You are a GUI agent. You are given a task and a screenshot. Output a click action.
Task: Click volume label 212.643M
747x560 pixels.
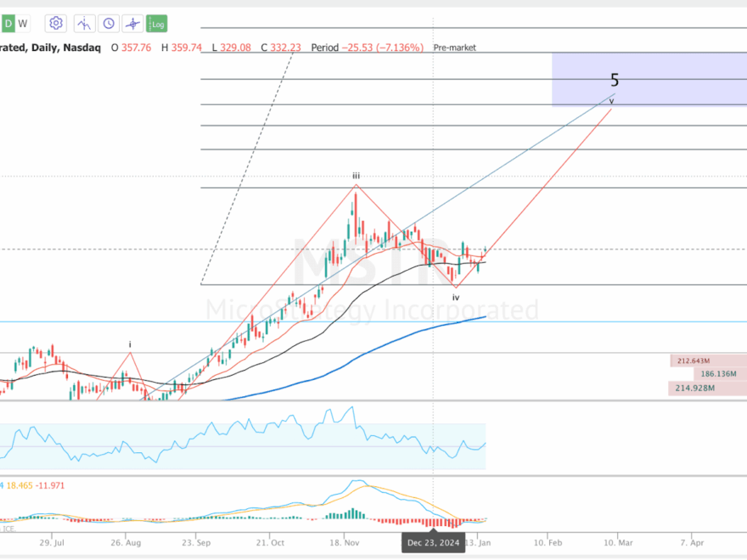tap(694, 361)
